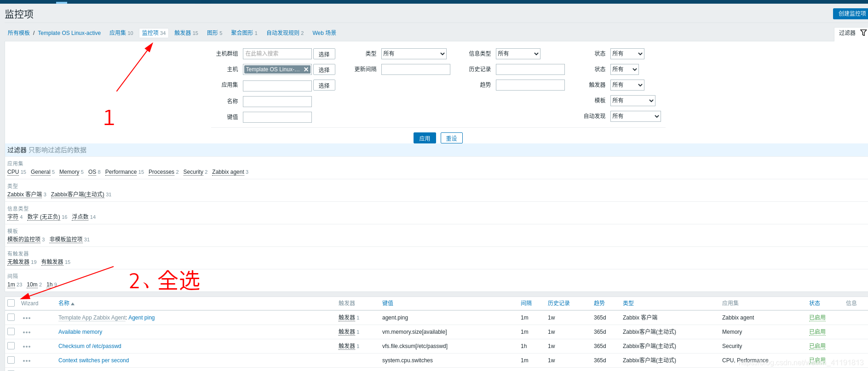This screenshot has width=868, height=371.
Task: Filter by Security application subfilter
Action: point(193,172)
